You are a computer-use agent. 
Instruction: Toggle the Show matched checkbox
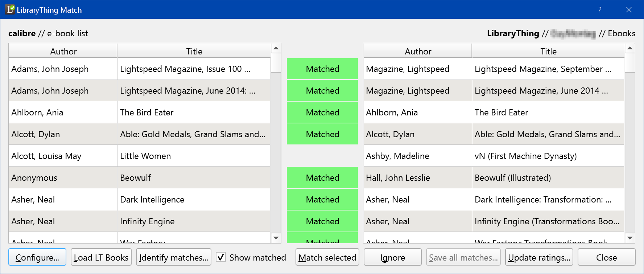[x=221, y=257]
